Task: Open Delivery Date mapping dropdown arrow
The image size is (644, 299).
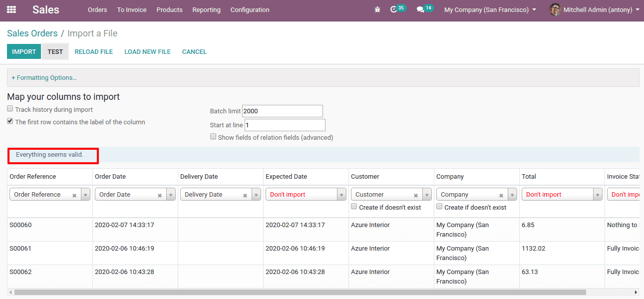Action: (x=256, y=195)
